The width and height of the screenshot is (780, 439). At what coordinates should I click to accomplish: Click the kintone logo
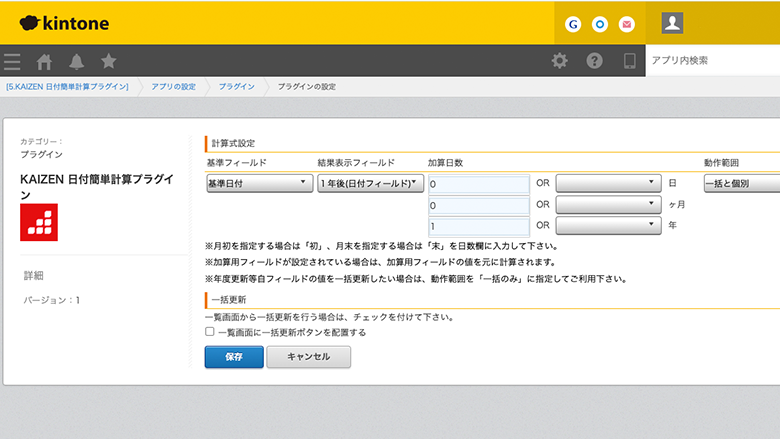tap(64, 23)
